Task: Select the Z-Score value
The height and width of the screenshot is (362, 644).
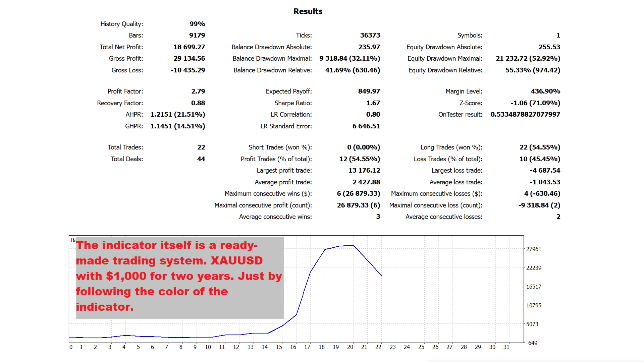Action: click(535, 103)
